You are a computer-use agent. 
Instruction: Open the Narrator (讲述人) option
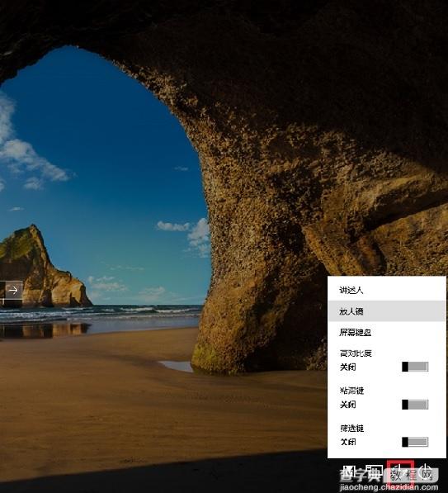[386, 290]
